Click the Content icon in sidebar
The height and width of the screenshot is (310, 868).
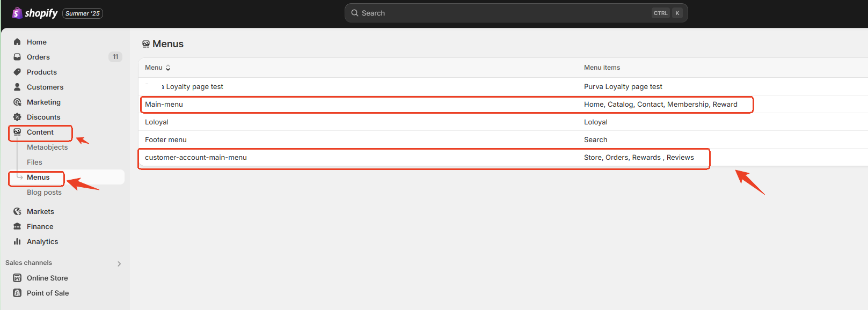tap(17, 132)
